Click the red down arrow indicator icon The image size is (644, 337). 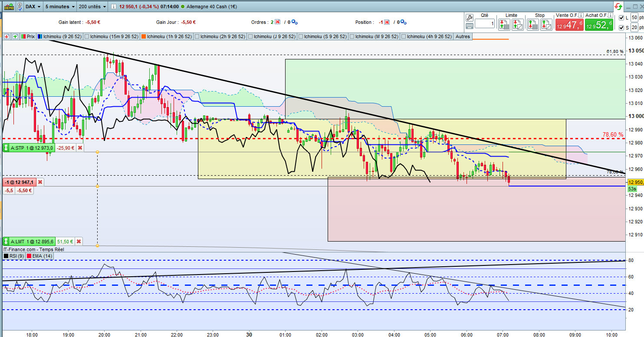(x=7, y=37)
